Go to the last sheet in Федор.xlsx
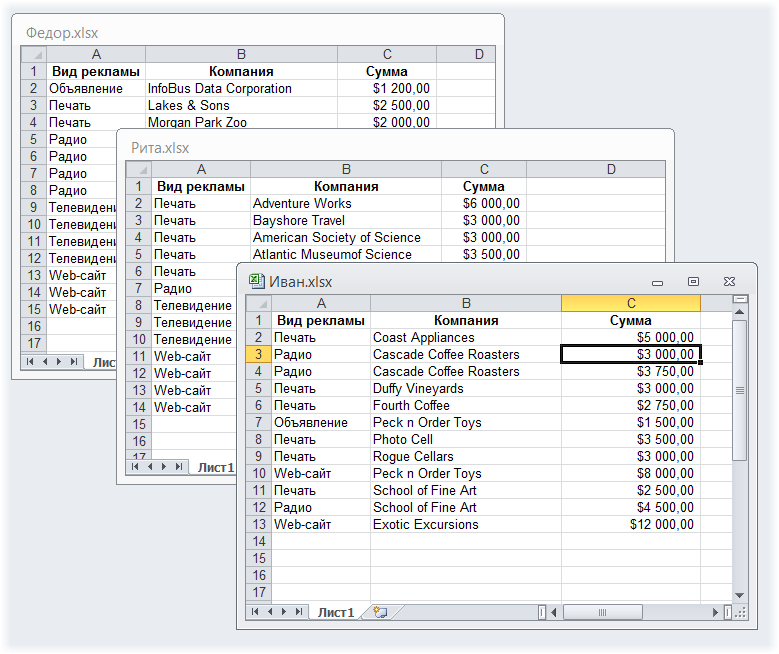This screenshot has width=779, height=654. [74, 361]
